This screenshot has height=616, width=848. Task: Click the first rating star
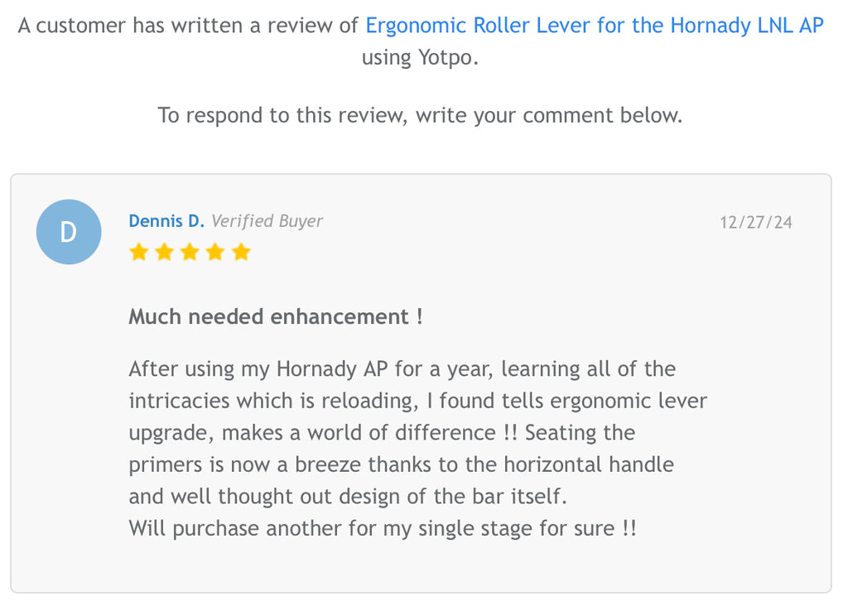coord(139,253)
